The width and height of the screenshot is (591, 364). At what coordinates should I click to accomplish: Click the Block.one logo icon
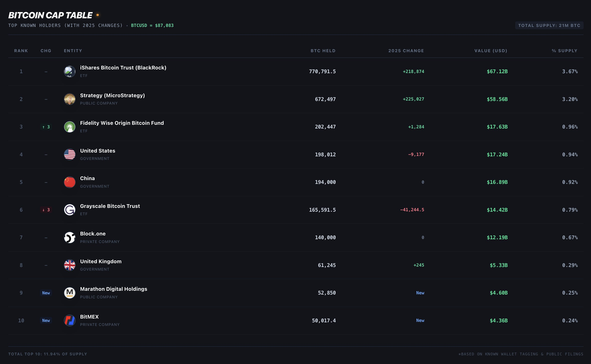point(70,238)
